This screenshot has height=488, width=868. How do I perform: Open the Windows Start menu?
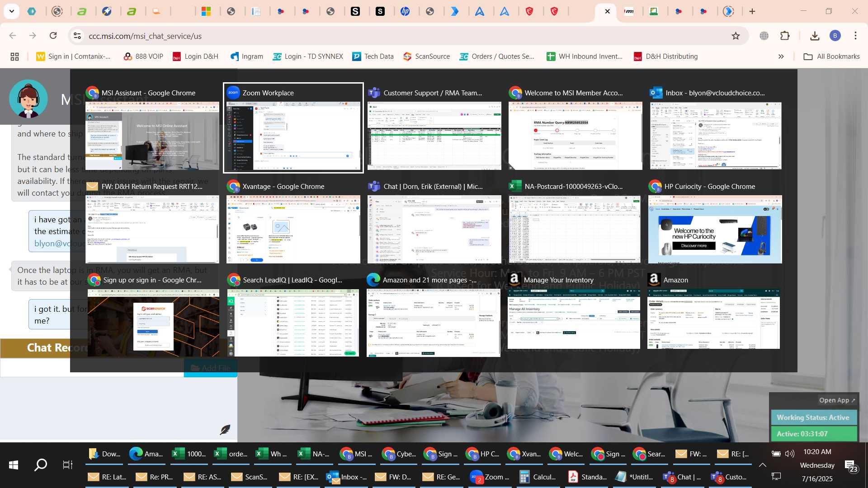14,465
